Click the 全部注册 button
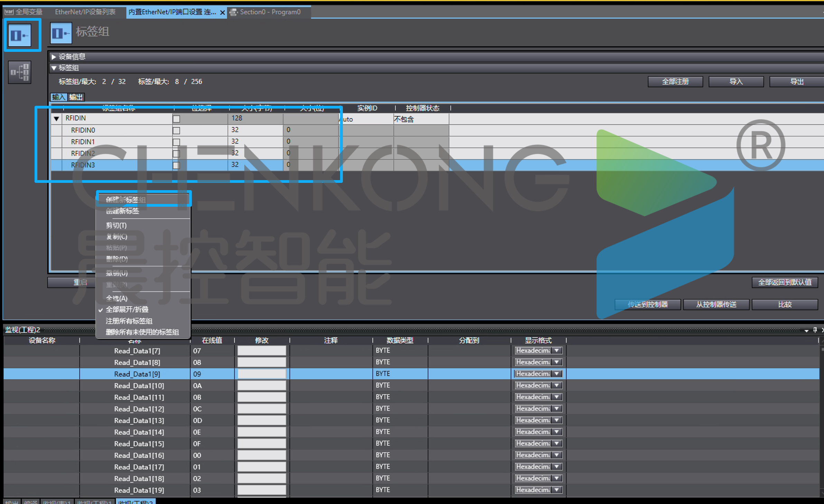 (x=675, y=82)
